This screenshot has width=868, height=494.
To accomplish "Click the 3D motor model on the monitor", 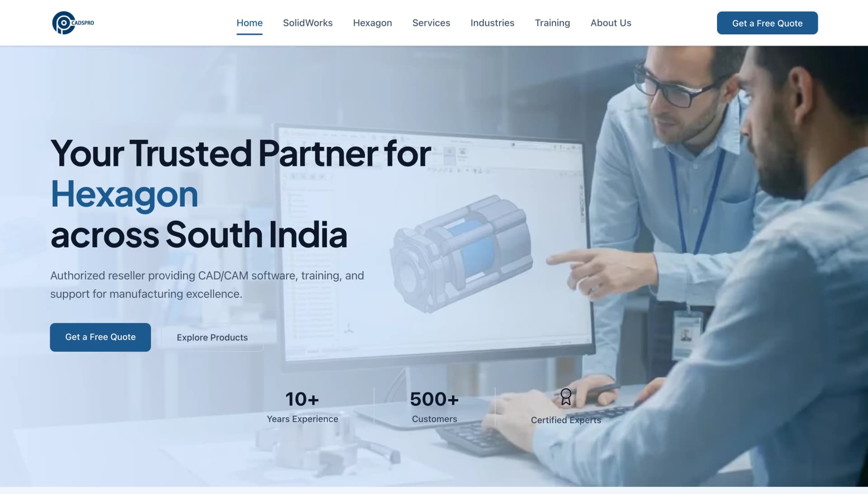I will 461,254.
